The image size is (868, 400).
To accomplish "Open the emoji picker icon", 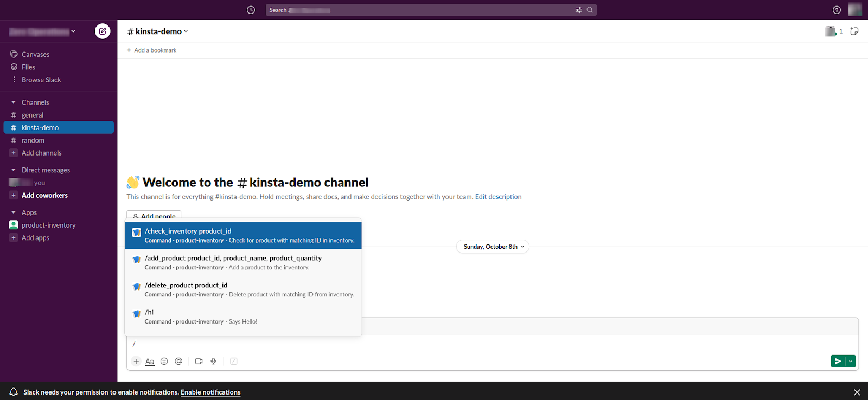I will click(164, 361).
